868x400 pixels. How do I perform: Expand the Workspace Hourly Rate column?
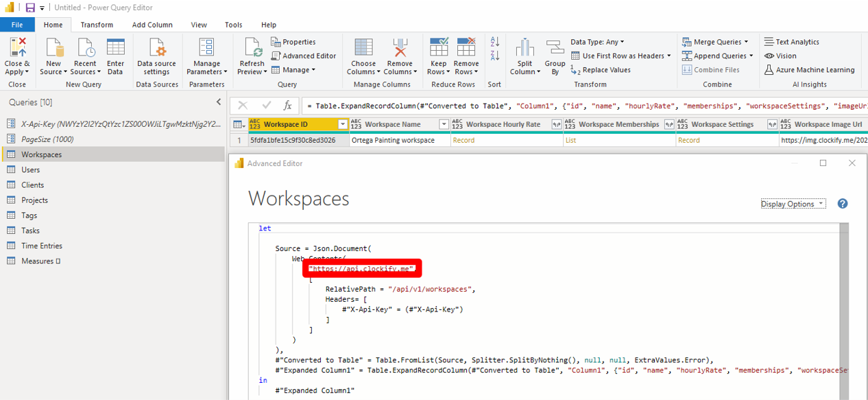(556, 124)
